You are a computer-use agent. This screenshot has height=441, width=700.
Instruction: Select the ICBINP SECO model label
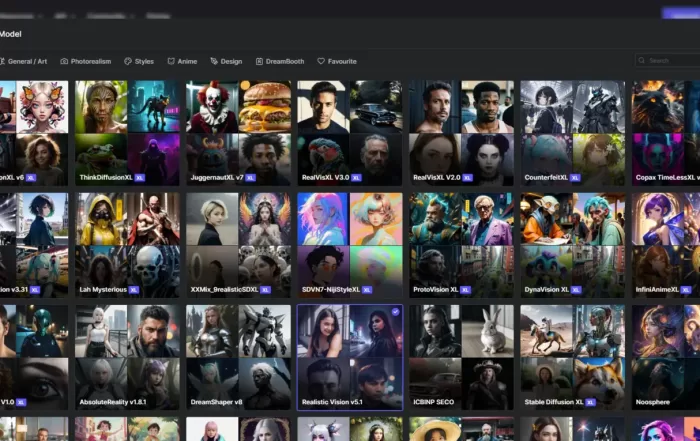[x=433, y=402]
